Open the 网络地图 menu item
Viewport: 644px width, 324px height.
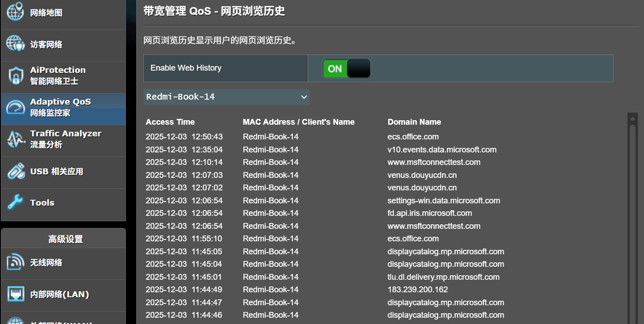coord(46,13)
